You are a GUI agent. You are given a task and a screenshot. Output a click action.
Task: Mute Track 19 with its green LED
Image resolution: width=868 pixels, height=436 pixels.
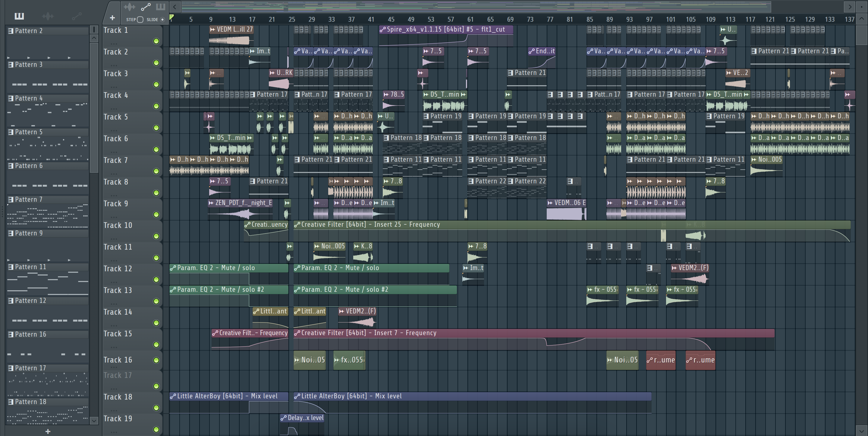tap(156, 429)
